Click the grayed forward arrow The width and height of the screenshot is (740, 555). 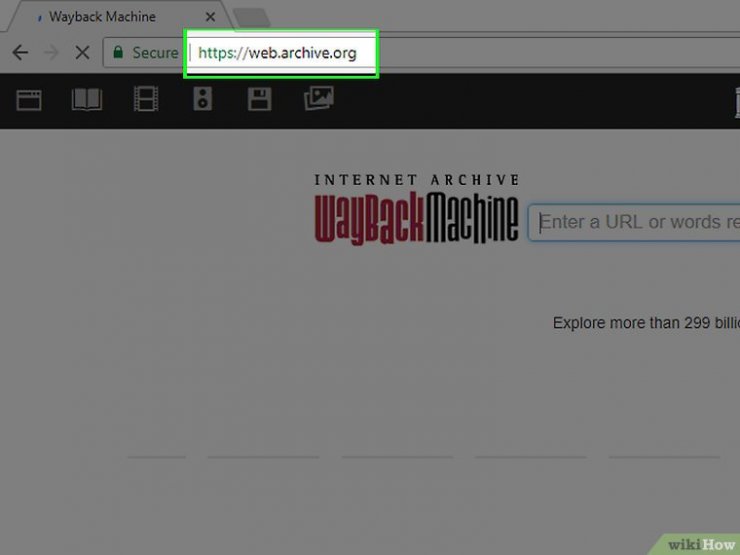[x=51, y=52]
